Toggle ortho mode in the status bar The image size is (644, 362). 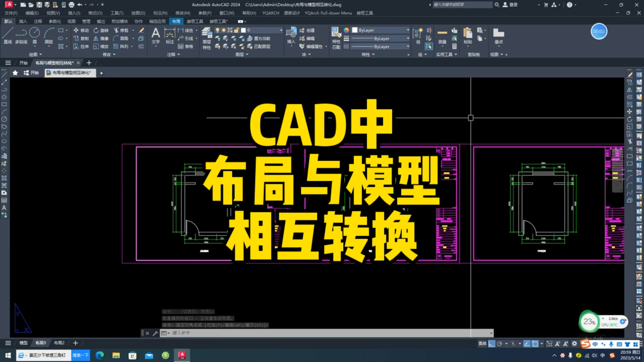click(492, 344)
